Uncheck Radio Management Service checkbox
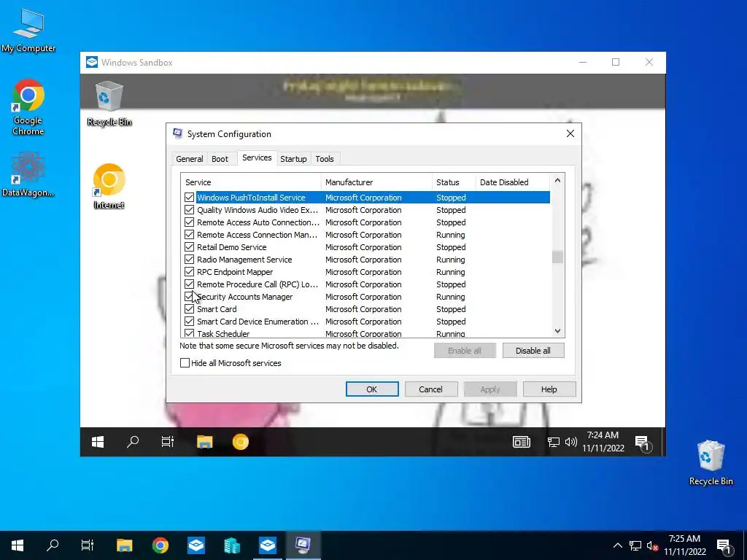 click(189, 259)
